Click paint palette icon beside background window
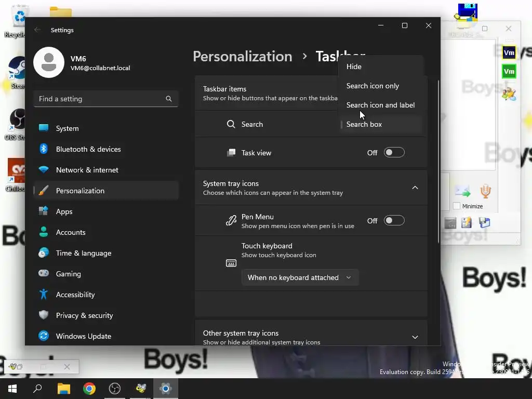 (509, 94)
